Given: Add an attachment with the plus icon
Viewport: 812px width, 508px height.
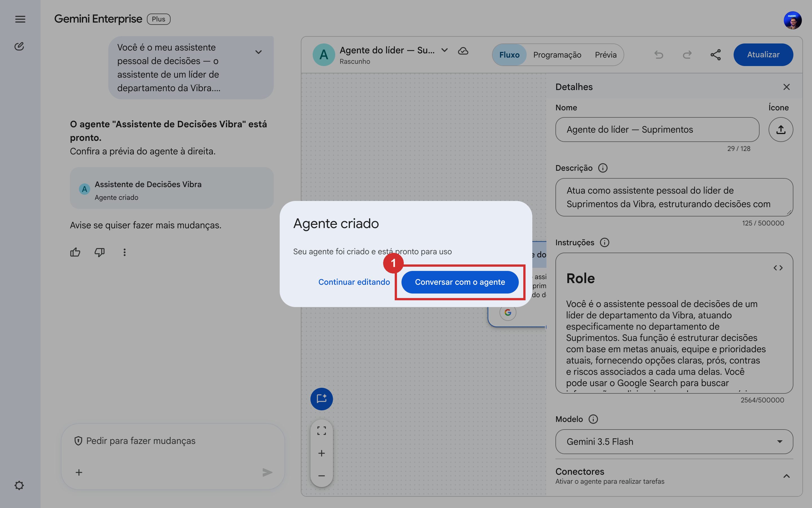Looking at the screenshot, I should coord(79,472).
